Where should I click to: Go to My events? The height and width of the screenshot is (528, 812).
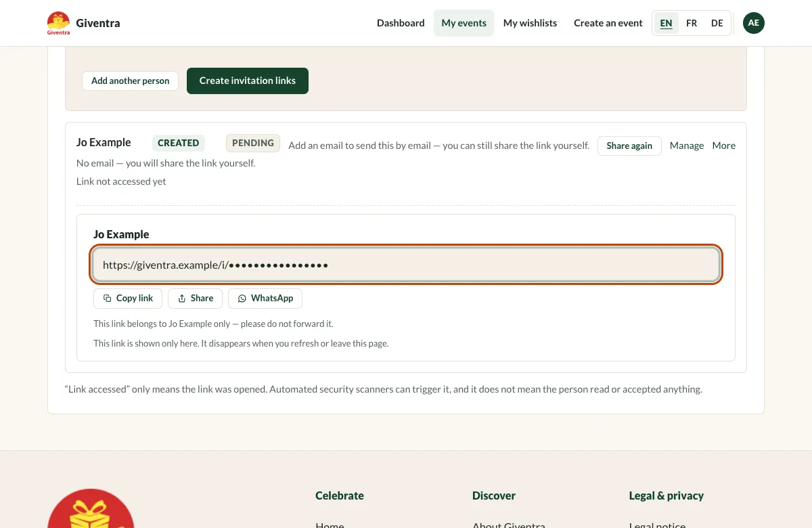tap(464, 23)
